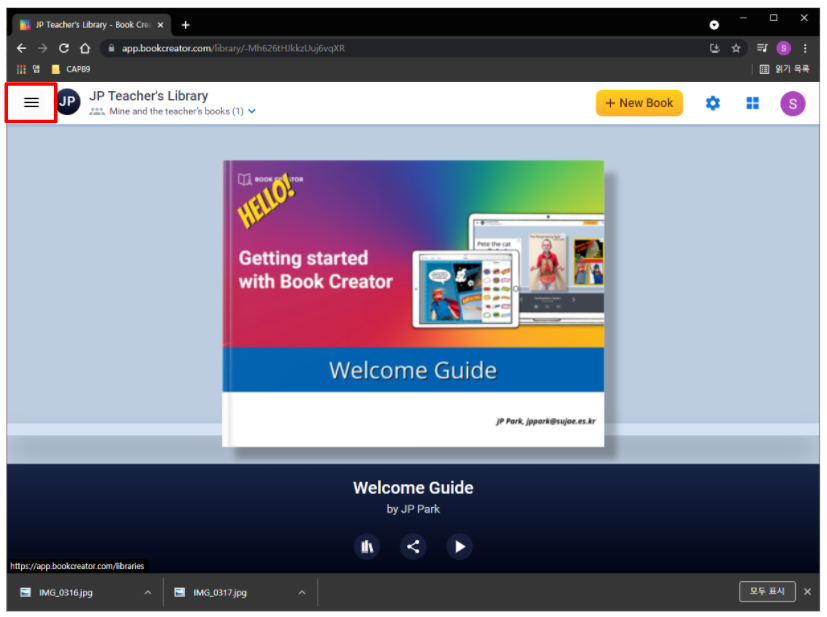This screenshot has width=827, height=617.
Task: Open the hamburger menu
Action: tap(31, 102)
